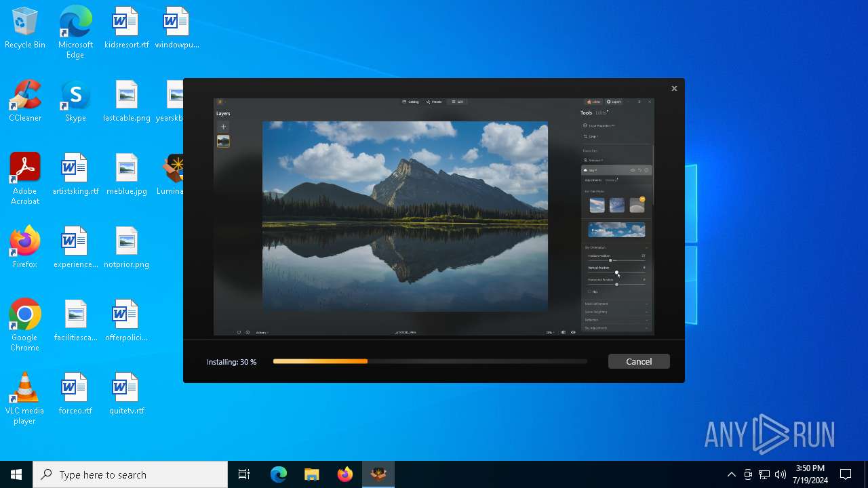The image size is (868, 488).
Task: Select the windowpu... Word file on desktop
Action: point(177,28)
